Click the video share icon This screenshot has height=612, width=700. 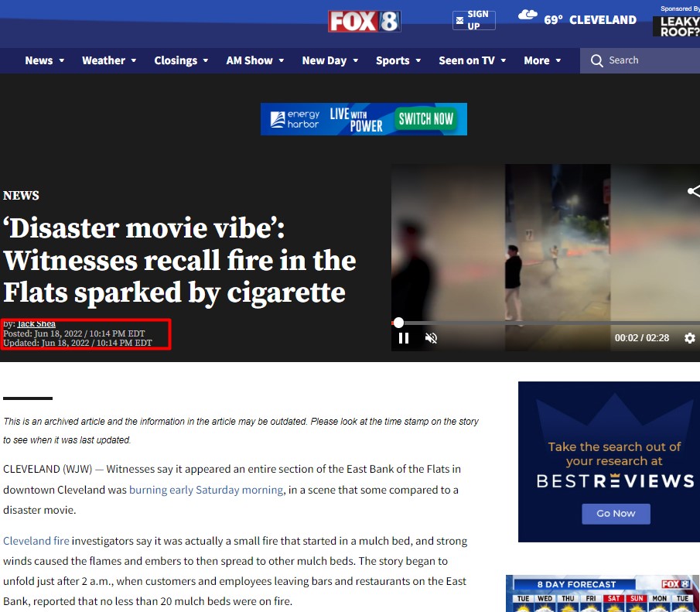[694, 191]
